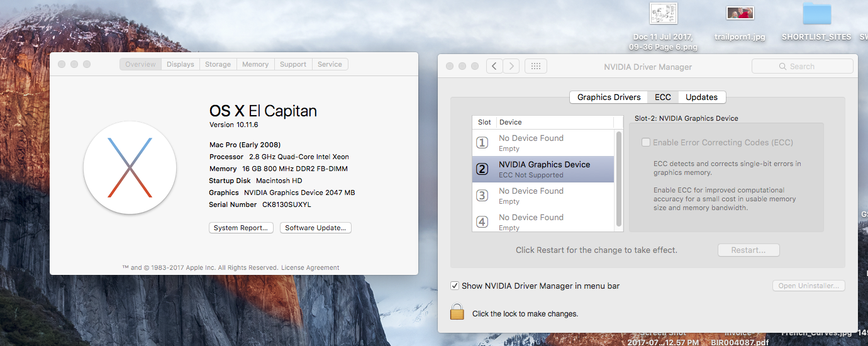Open the Service tab in About This Mac
Viewport: 868px width, 346px height.
tap(330, 64)
